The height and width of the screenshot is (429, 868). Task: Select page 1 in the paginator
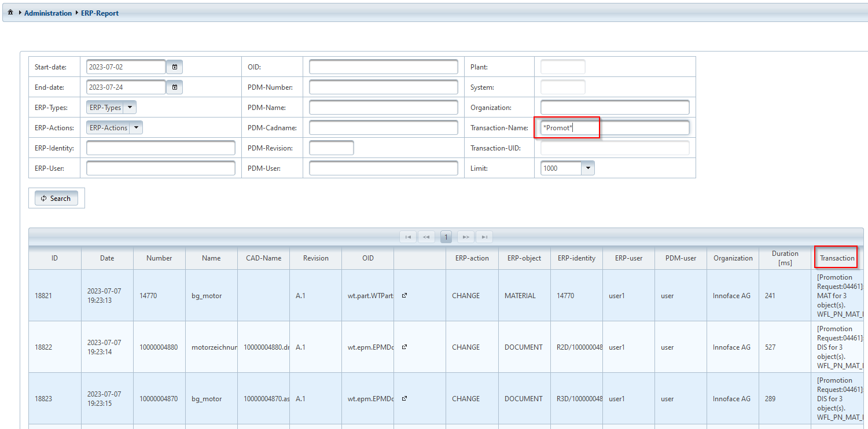[446, 237]
